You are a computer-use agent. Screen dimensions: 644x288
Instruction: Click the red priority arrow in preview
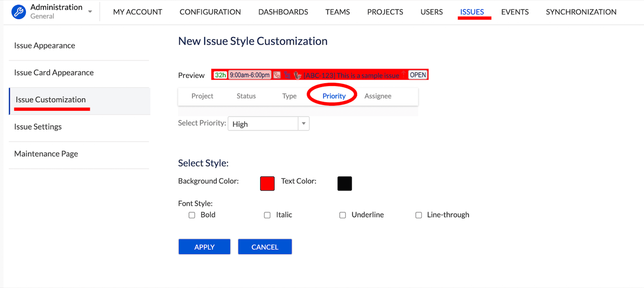click(x=403, y=75)
